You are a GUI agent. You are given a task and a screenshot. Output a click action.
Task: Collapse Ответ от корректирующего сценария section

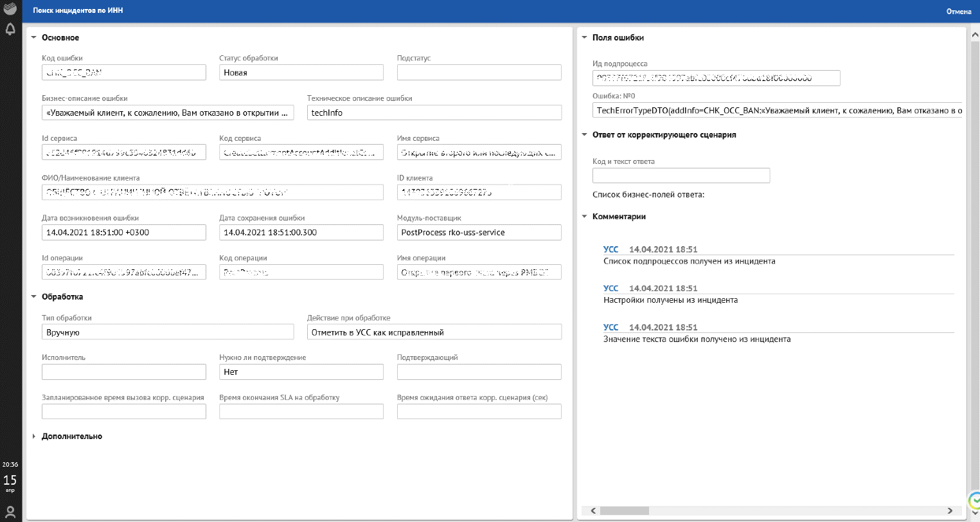(x=585, y=135)
